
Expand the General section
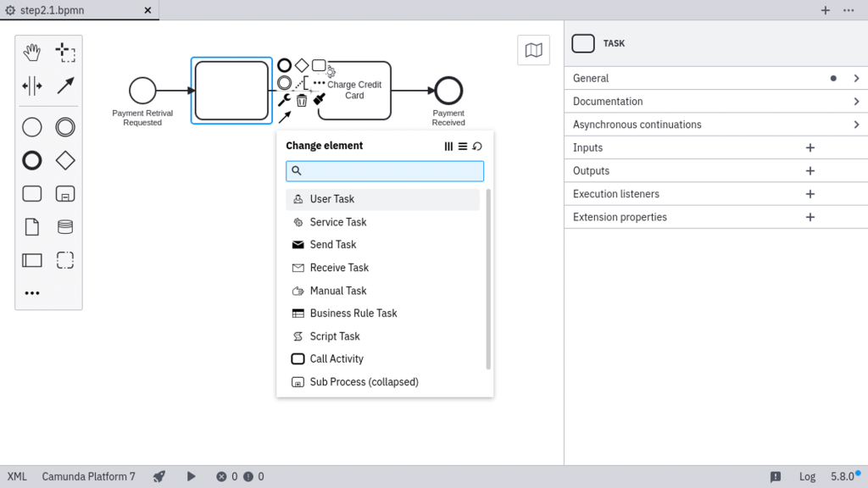[x=715, y=79]
